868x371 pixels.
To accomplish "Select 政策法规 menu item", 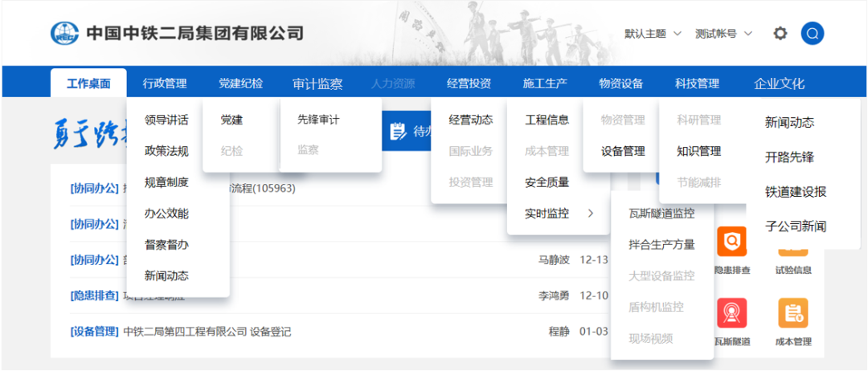I will (166, 151).
